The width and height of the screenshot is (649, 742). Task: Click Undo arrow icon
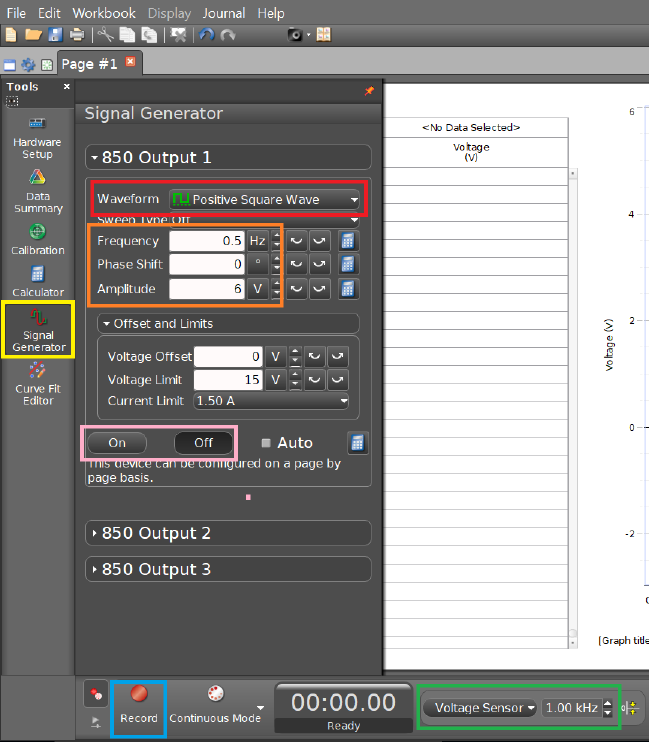click(207, 35)
